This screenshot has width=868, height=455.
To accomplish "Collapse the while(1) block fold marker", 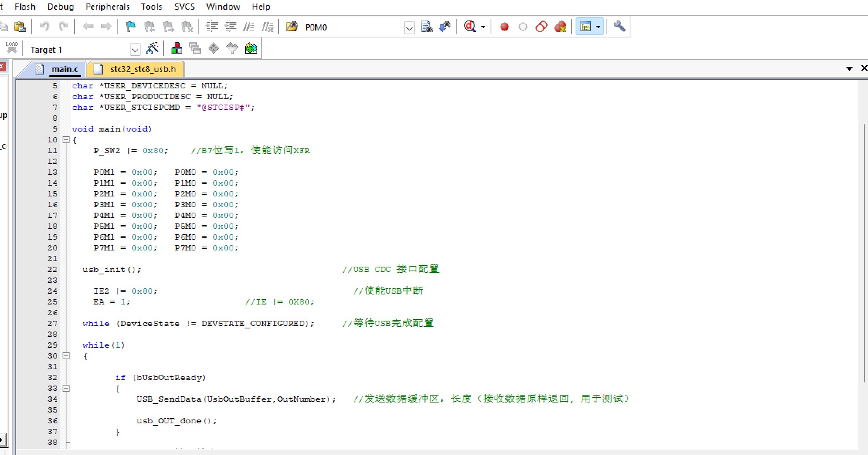I will 66,356.
